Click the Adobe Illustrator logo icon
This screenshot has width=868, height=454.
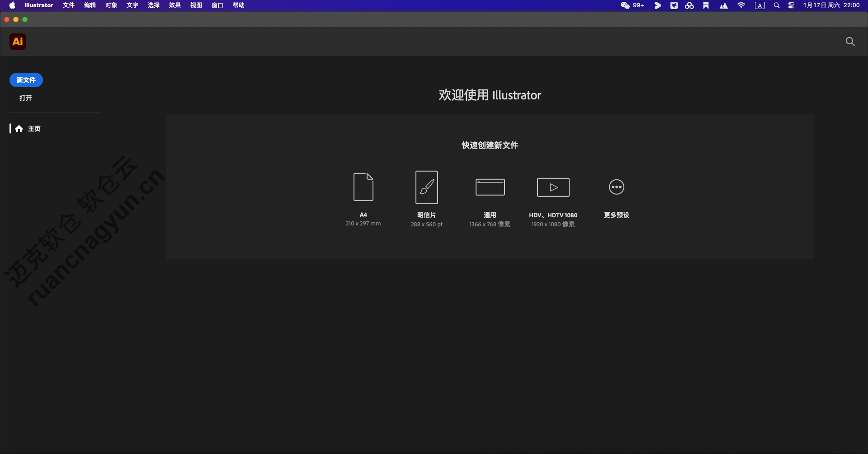[x=18, y=42]
